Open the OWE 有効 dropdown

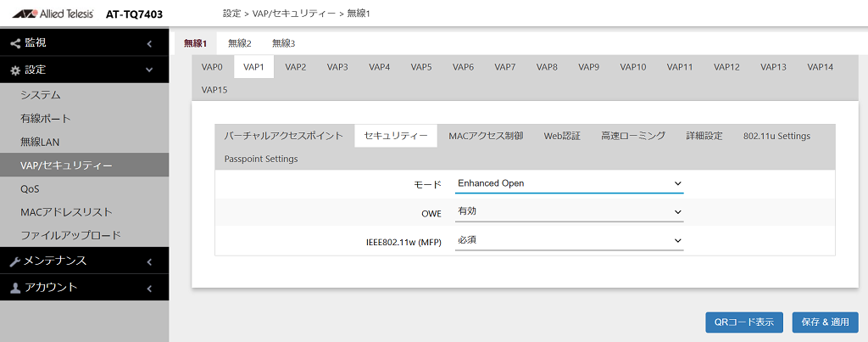click(x=569, y=212)
